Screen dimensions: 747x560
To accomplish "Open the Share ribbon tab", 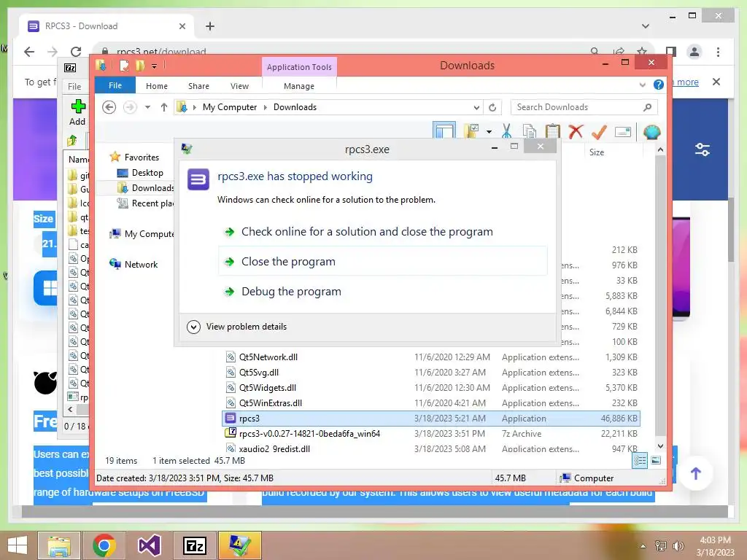I will 198,86.
